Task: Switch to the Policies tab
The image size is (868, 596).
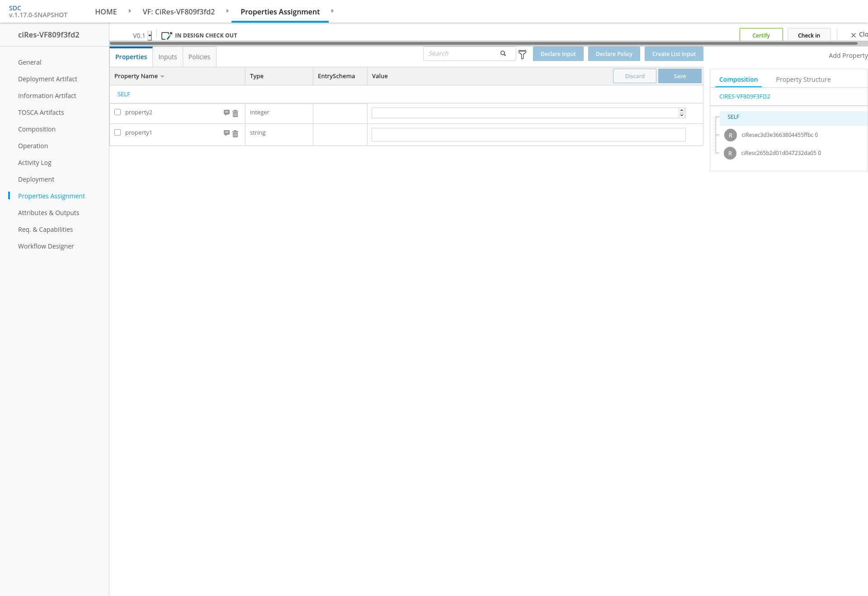Action: pos(199,57)
